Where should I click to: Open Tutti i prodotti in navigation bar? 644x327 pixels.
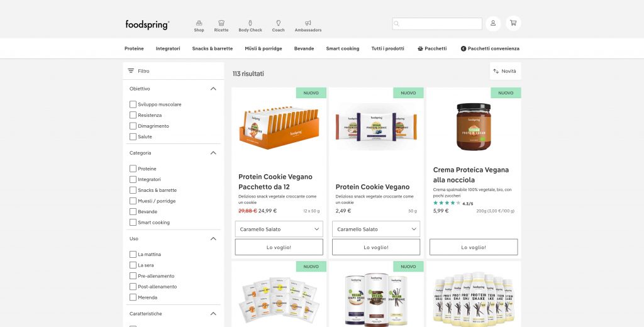click(x=387, y=48)
